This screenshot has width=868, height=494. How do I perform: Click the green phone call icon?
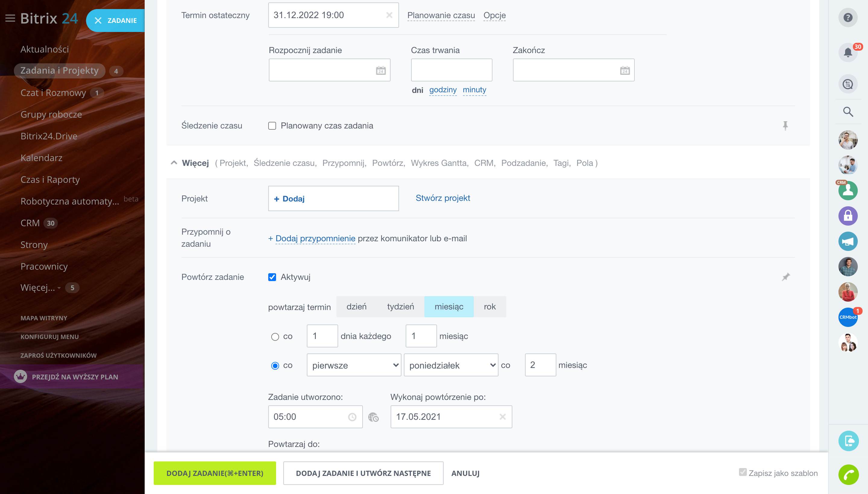(x=848, y=474)
